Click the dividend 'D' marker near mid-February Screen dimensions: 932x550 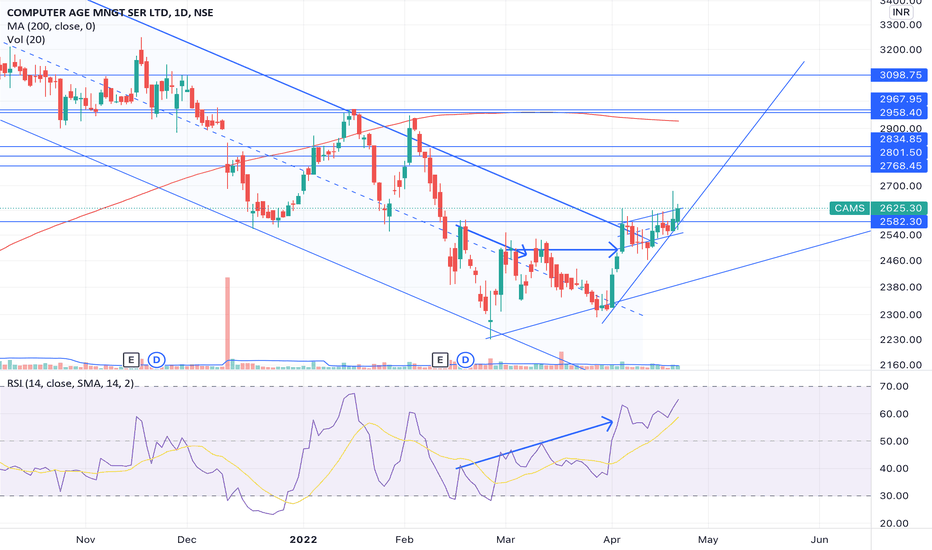465,360
